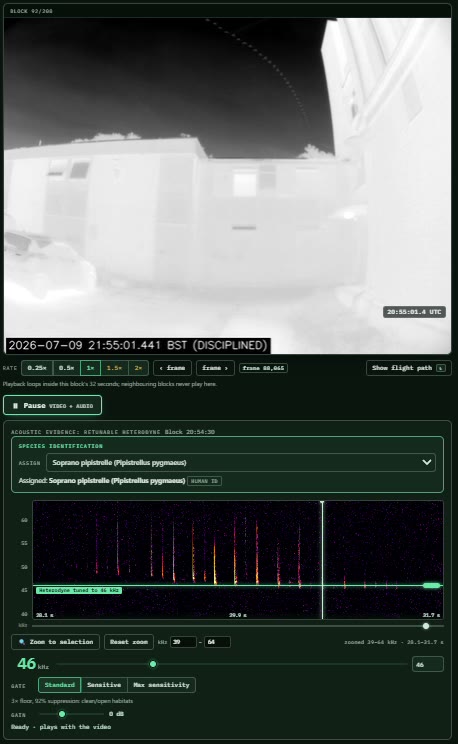Click the bat call spectrogram area

[238, 559]
